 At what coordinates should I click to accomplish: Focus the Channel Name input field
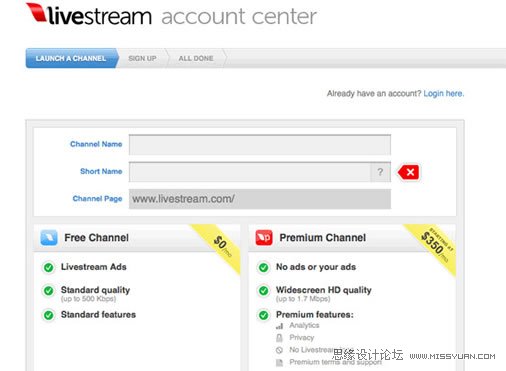coord(260,145)
